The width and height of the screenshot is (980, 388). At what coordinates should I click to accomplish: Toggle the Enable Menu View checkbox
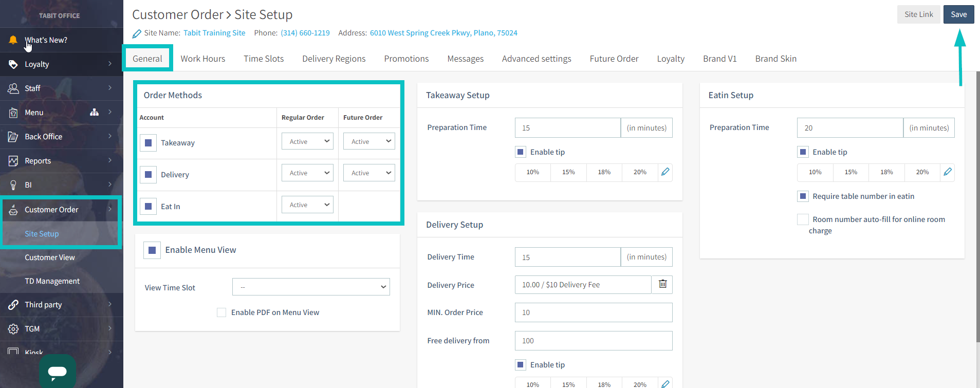[x=152, y=250]
